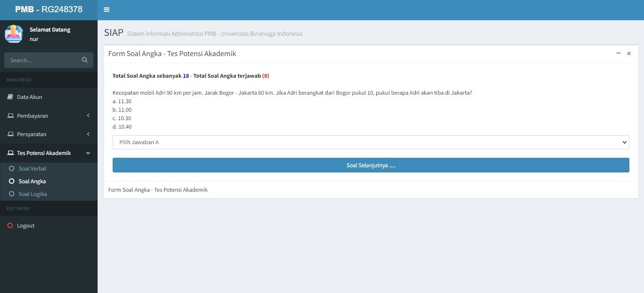
Task: Click the red circle icon beside Logout
Action: (x=10, y=226)
